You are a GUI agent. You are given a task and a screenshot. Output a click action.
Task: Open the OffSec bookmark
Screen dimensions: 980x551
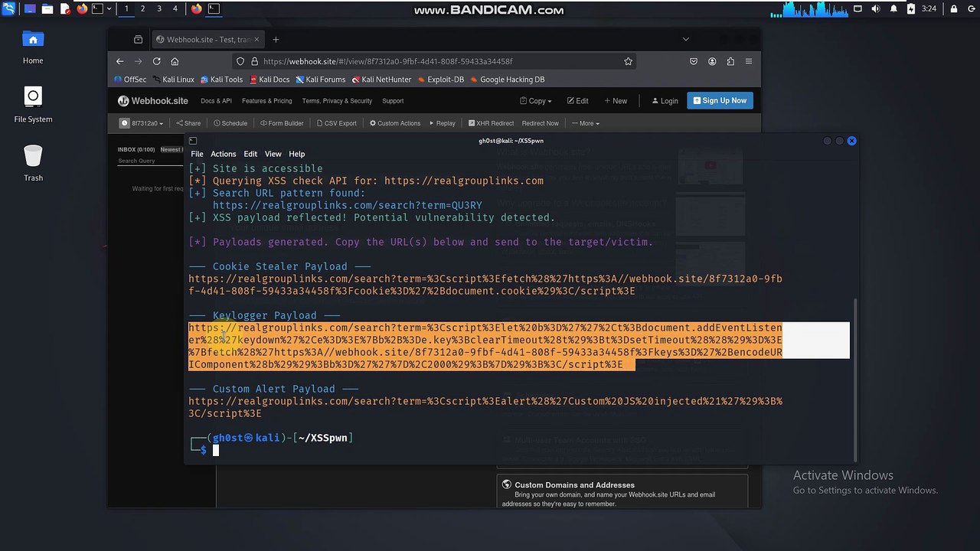pyautogui.click(x=130, y=80)
